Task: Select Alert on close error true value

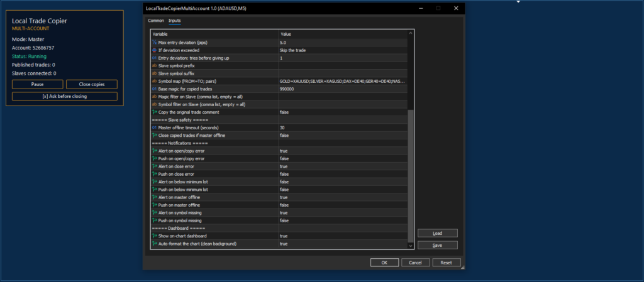Action: (x=284, y=166)
